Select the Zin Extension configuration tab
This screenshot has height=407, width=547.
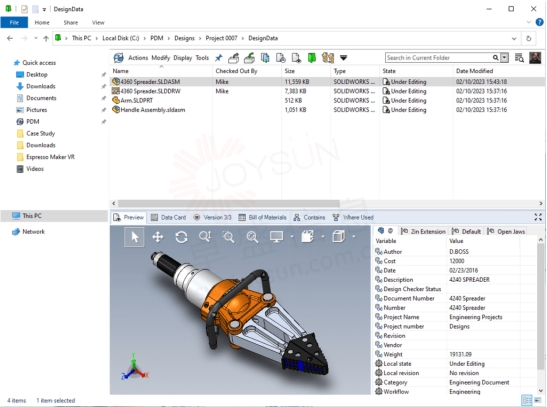pos(423,231)
